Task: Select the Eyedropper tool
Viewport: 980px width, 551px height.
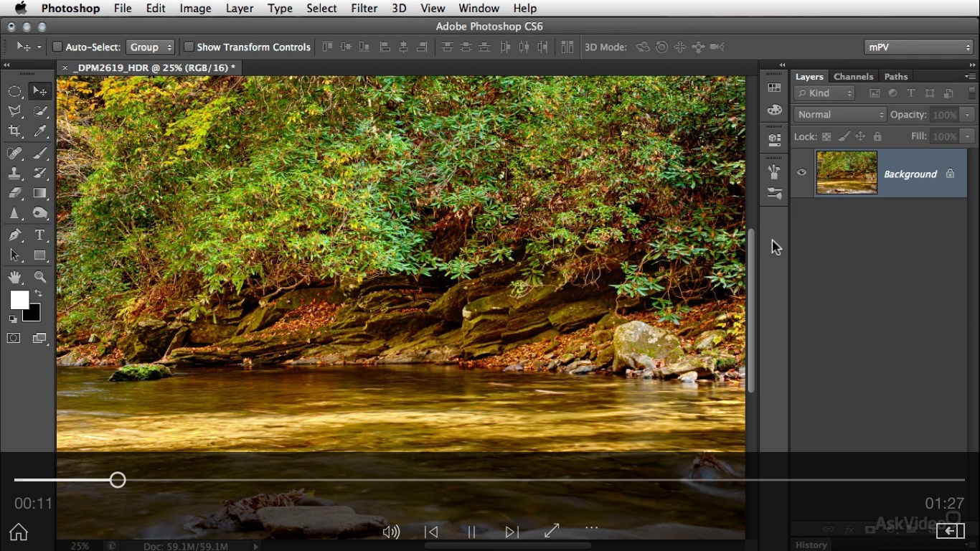Action: click(40, 131)
